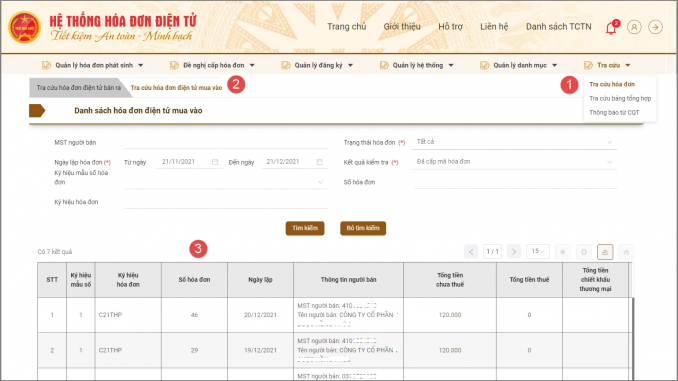Click the icon beside Quản lý hệ thống

(x=384, y=65)
